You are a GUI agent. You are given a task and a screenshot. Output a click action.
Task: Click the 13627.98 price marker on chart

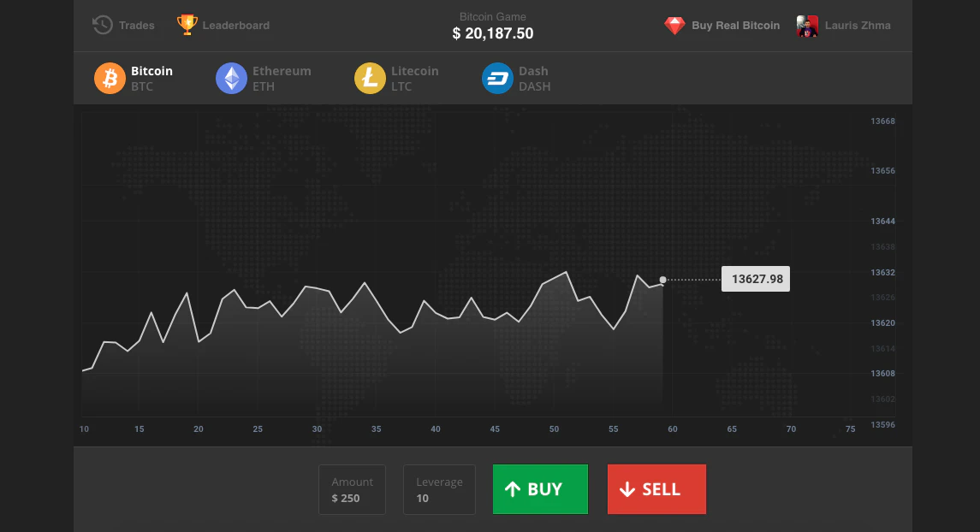(x=755, y=278)
